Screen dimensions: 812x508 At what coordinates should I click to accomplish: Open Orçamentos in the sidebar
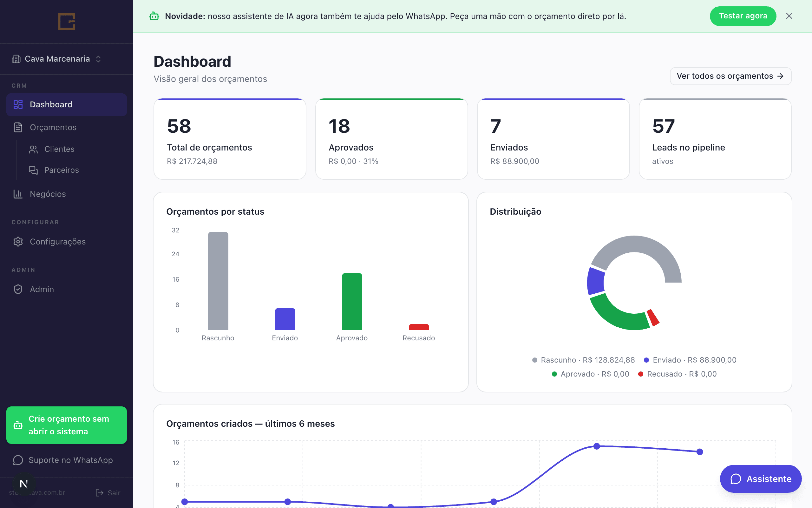point(66,127)
